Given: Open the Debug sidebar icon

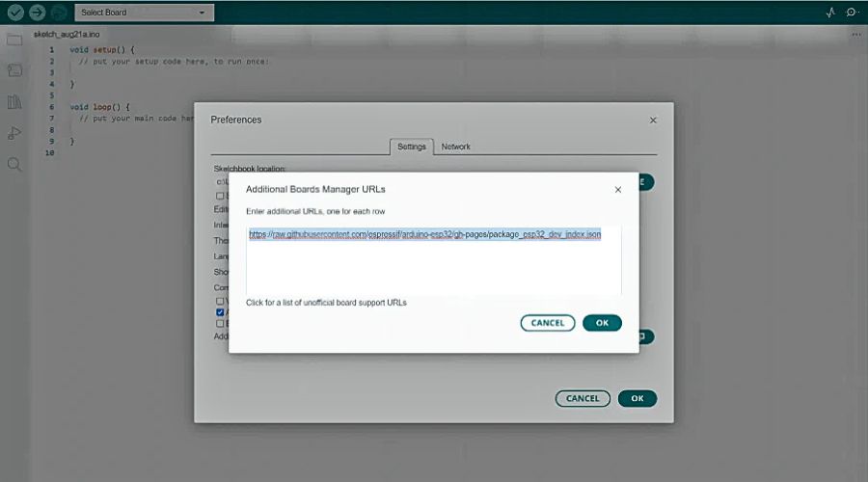Looking at the screenshot, I should tap(14, 133).
